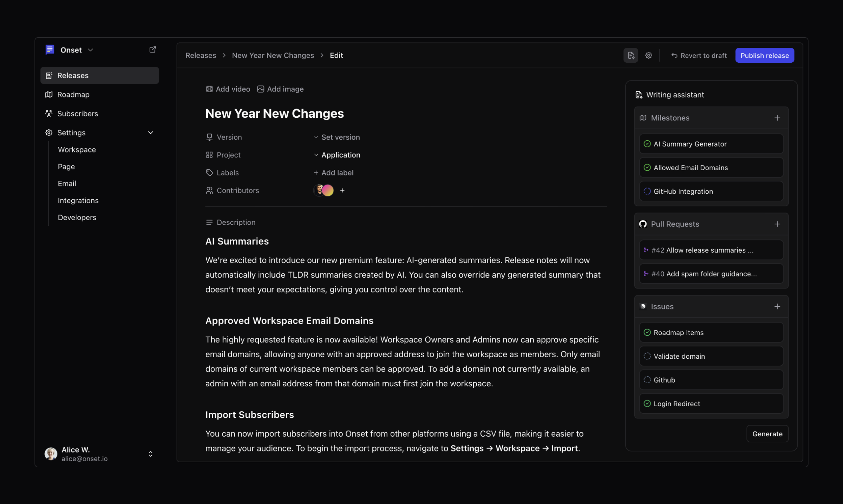Open the Subscribers section icon
This screenshot has height=504, width=843.
pos(49,113)
